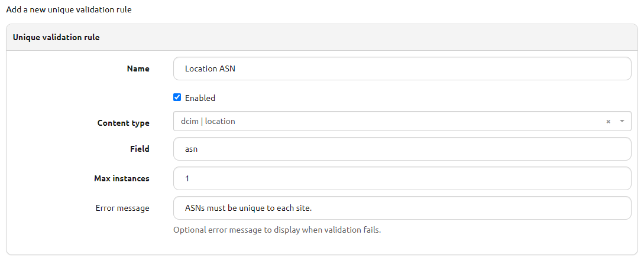Click into the Field input containing 'asn'
Image resolution: width=644 pixels, height=261 pixels.
pyautogui.click(x=402, y=149)
